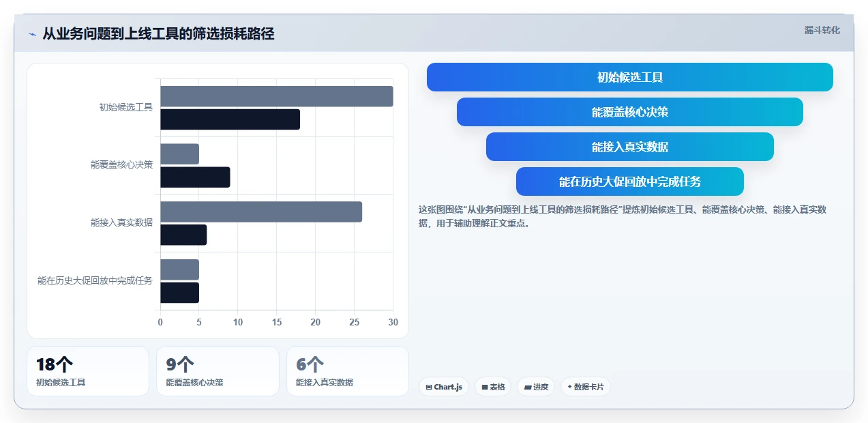Image resolution: width=868 pixels, height=423 pixels.
Task: Open the 18个 初始候选工具 stat card
Action: click(88, 371)
